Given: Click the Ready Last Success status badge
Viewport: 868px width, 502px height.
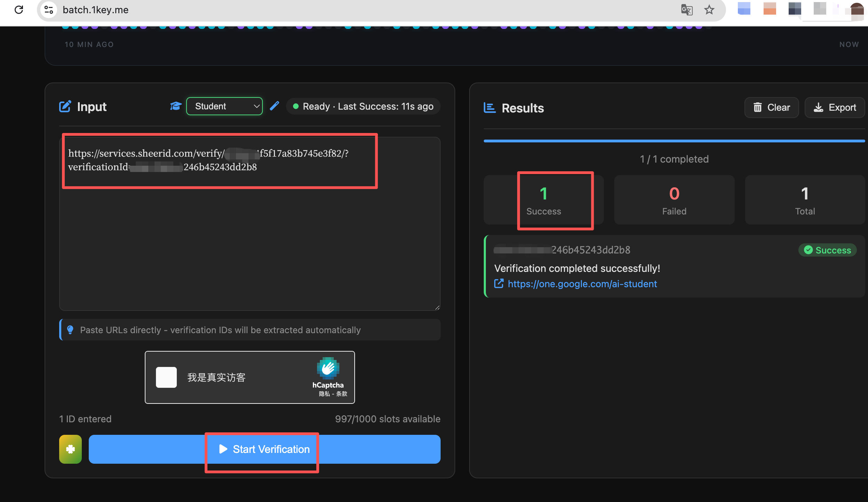Looking at the screenshot, I should pos(363,106).
